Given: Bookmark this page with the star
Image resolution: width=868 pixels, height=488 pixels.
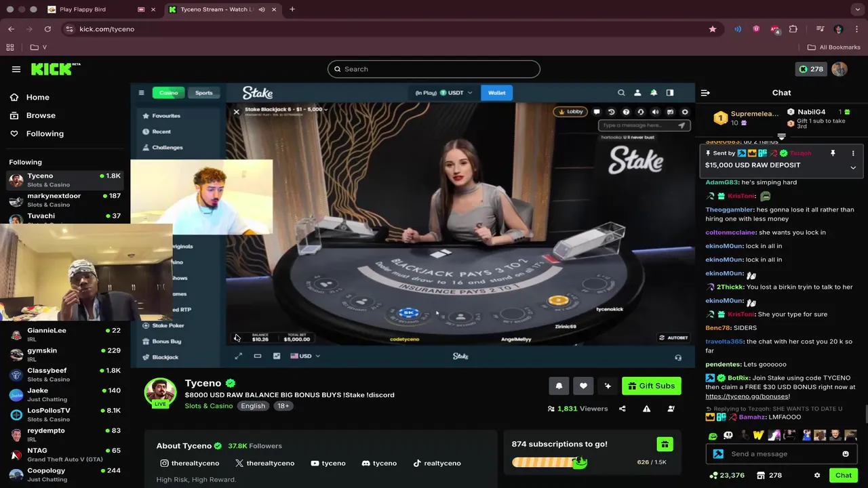Looking at the screenshot, I should [712, 29].
